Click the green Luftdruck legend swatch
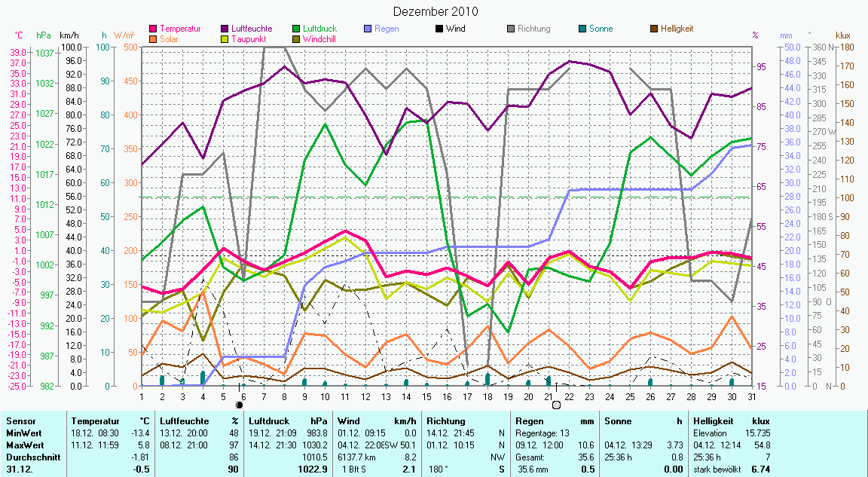This screenshot has height=477, width=868. click(297, 29)
